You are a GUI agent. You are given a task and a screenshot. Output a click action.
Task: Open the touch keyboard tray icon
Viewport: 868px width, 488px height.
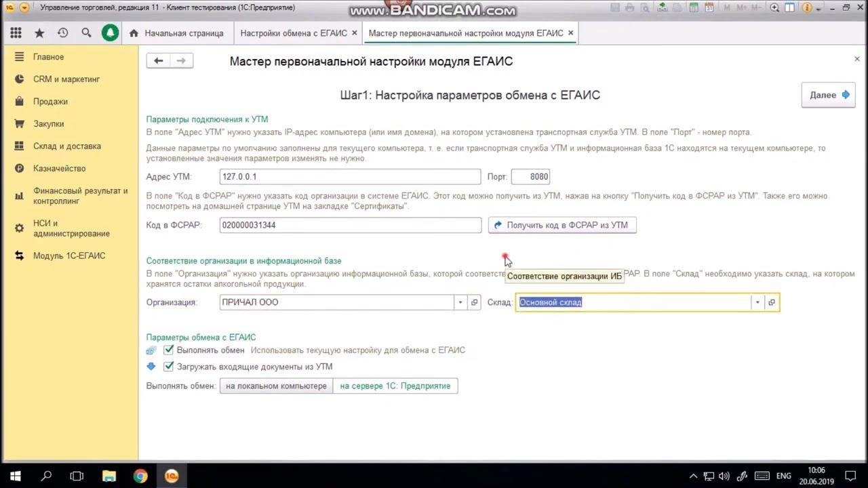point(762,476)
